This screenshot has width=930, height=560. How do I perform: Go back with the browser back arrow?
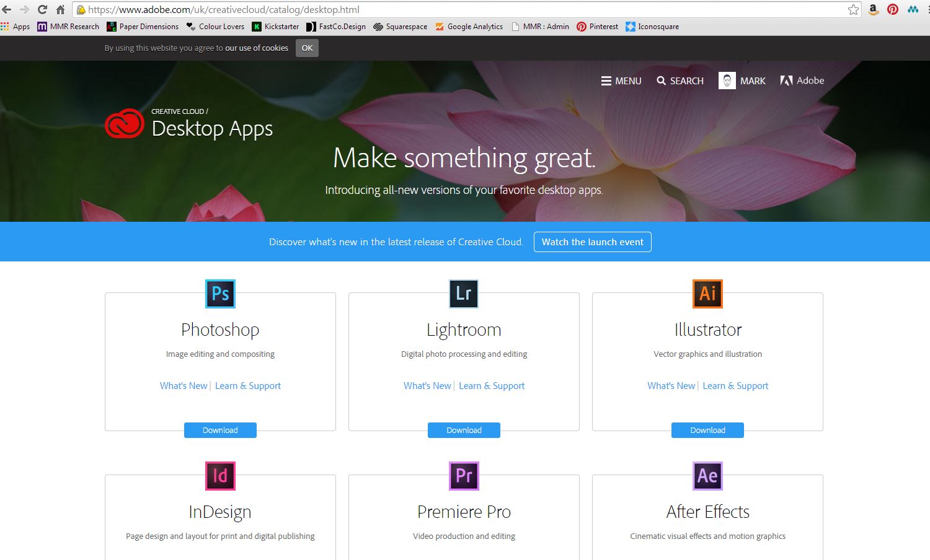tap(7, 9)
